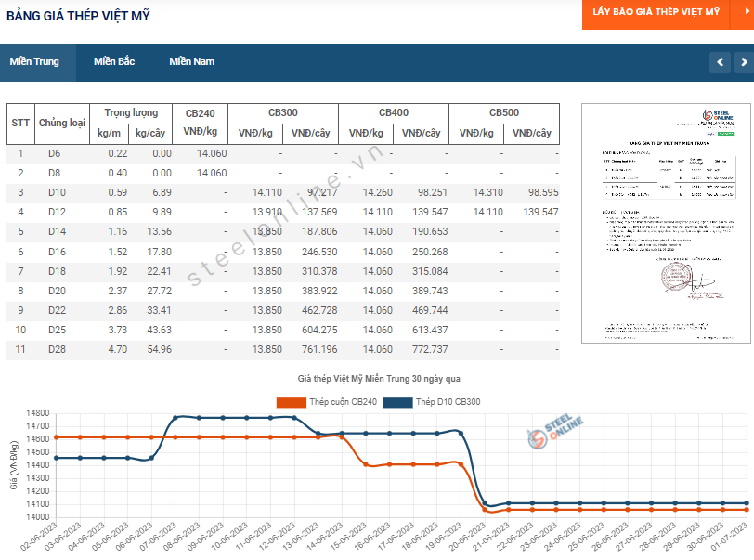Click the 98.251 CB400 value
Screen dimensions: 754x560
433,193
